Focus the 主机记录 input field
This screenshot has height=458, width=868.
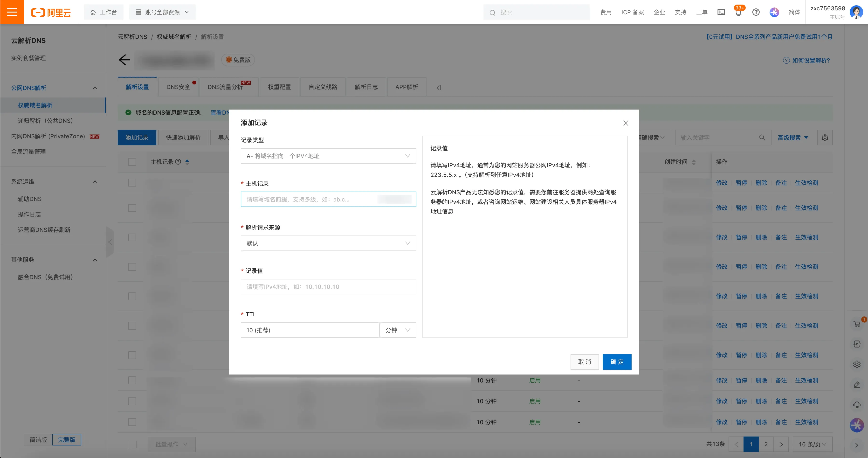[x=328, y=200]
